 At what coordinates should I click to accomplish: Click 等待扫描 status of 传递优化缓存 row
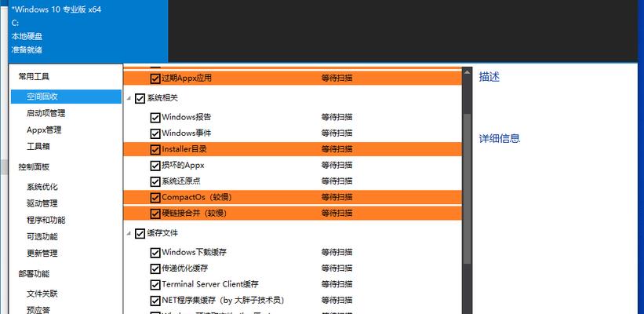[x=337, y=268]
